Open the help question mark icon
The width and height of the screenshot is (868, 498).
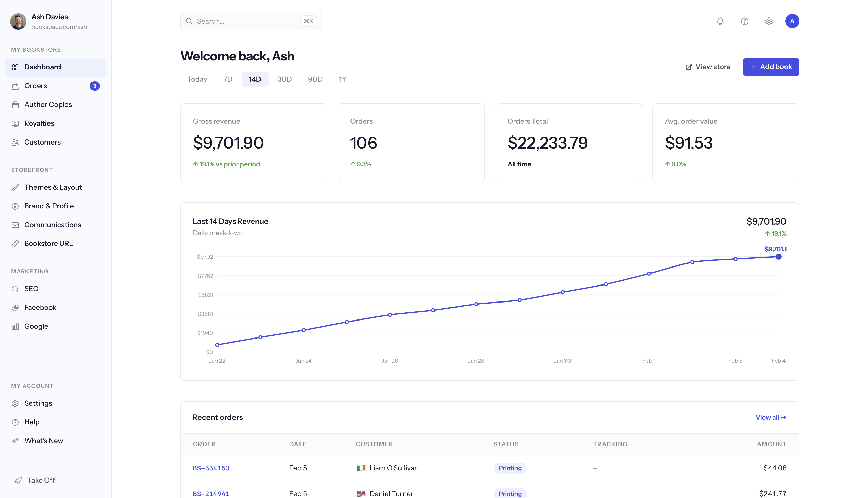point(744,21)
